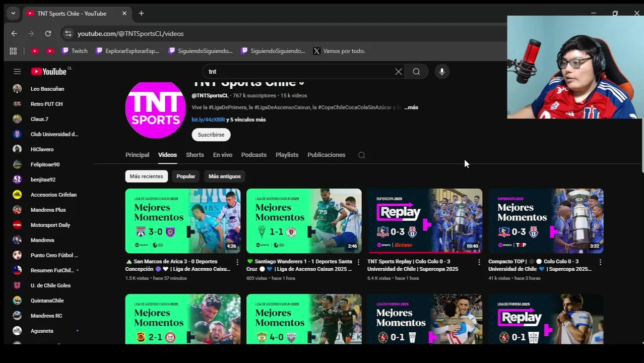Viewport: 644px width, 363px height.
Task: Open the YouTube hamburger guide menu
Action: coord(17,72)
